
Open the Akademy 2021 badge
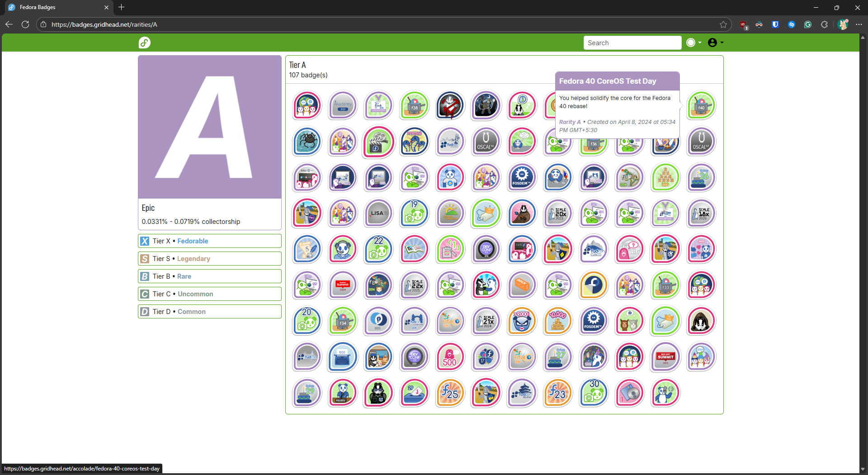click(343, 105)
